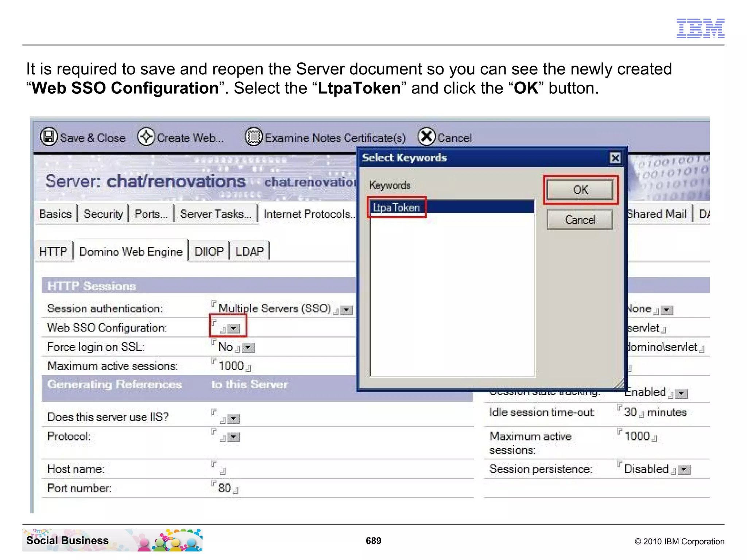Click the Port number 80 field
Viewport: 747px width, 560px height.
coord(225,488)
